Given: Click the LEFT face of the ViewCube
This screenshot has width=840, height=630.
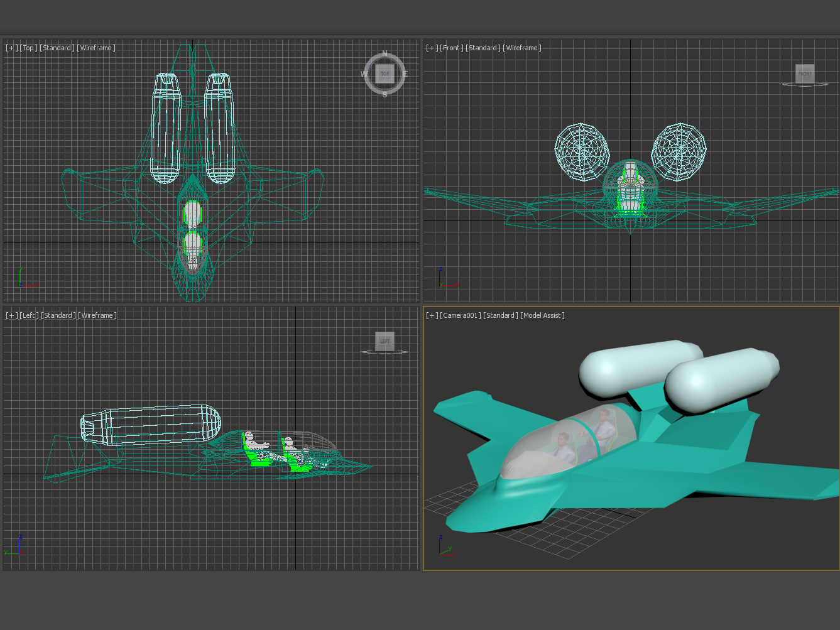Looking at the screenshot, I should click(x=385, y=341).
